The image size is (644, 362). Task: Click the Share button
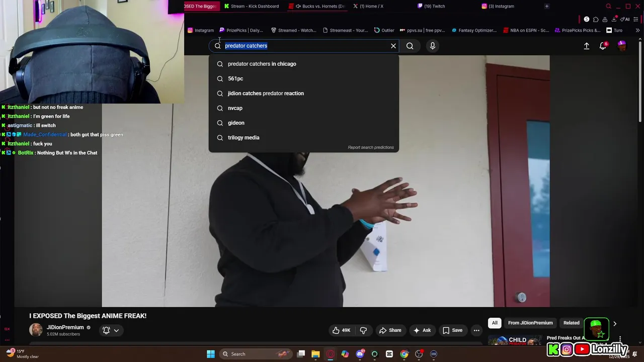coord(390,330)
